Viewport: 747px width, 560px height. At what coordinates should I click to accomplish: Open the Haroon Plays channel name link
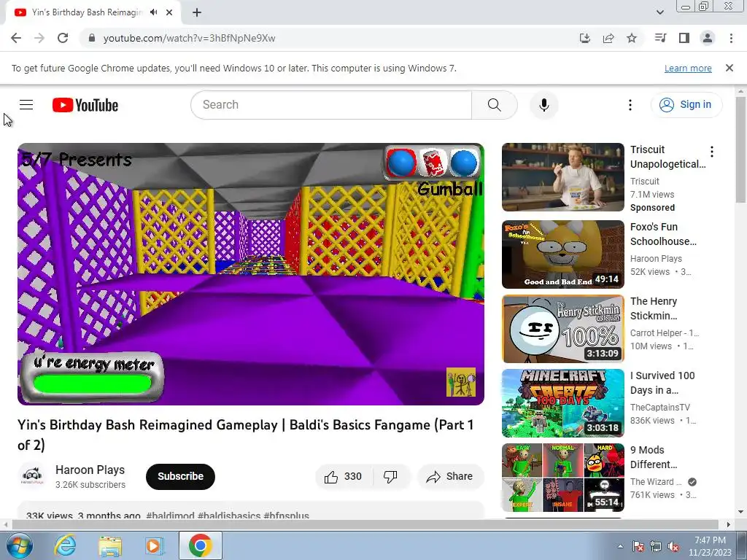(90, 470)
